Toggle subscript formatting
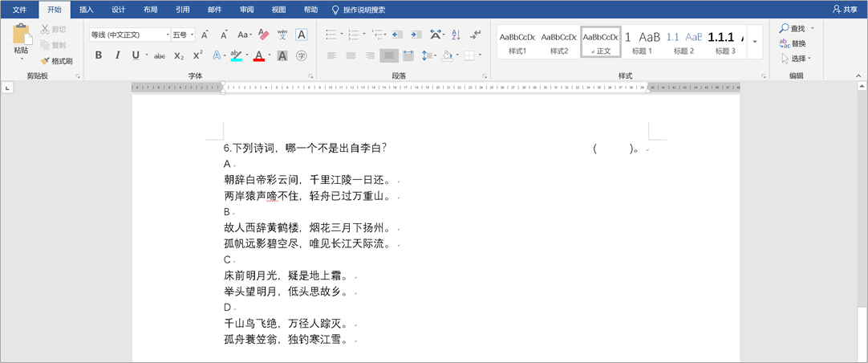This screenshot has height=363, width=868. 178,55
